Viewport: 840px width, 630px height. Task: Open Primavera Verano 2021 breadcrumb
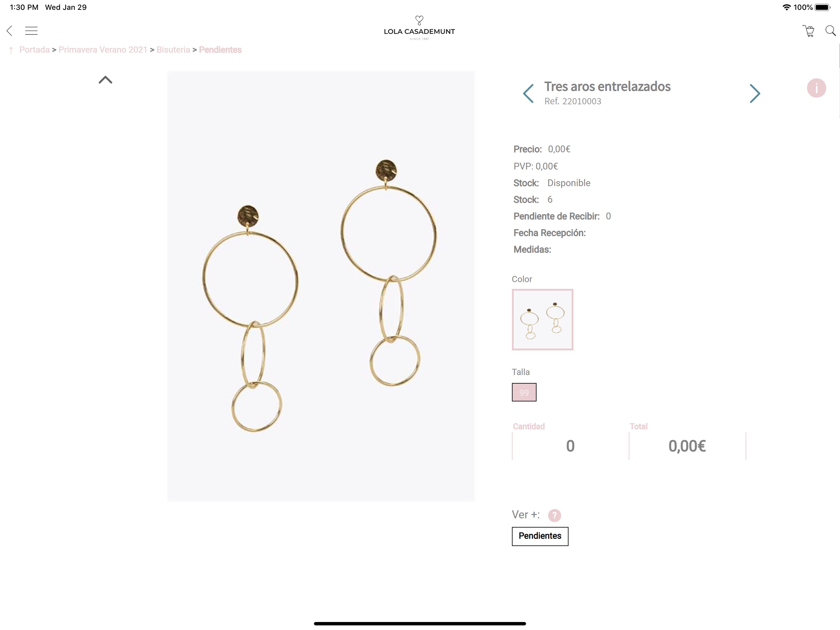(103, 50)
